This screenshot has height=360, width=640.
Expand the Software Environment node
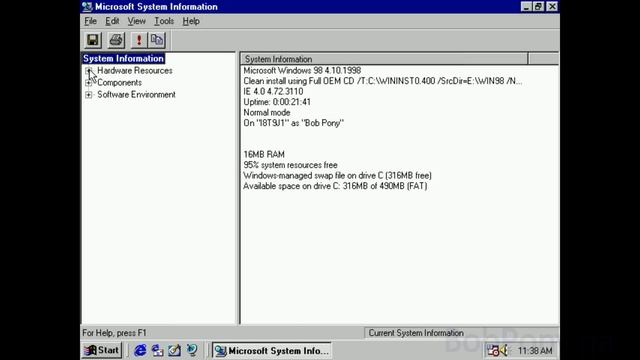point(89,95)
